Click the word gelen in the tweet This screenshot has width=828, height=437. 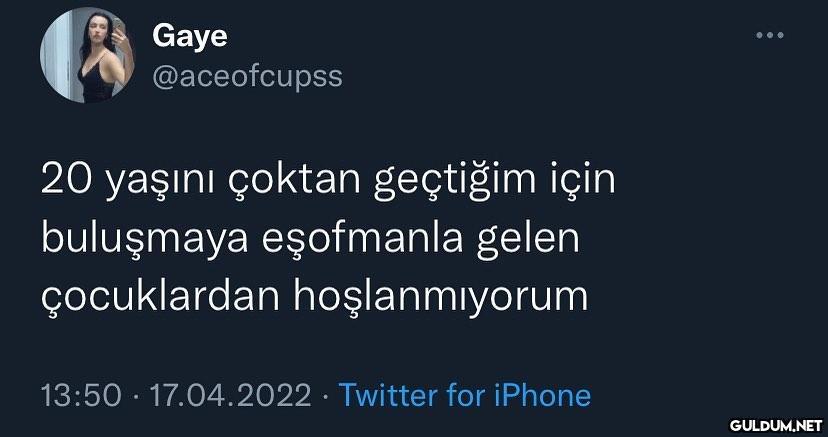[528, 240]
